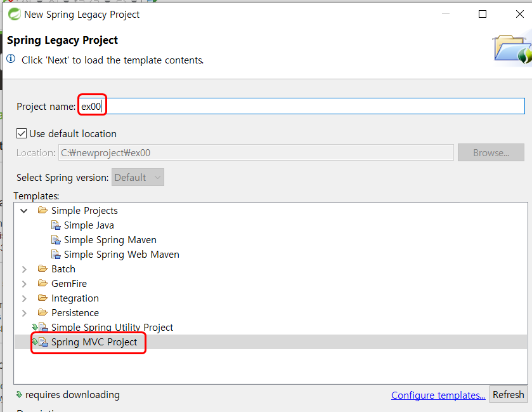Click the Batch folder icon
Viewport: 532px width, 412px height.
pyautogui.click(x=42, y=269)
